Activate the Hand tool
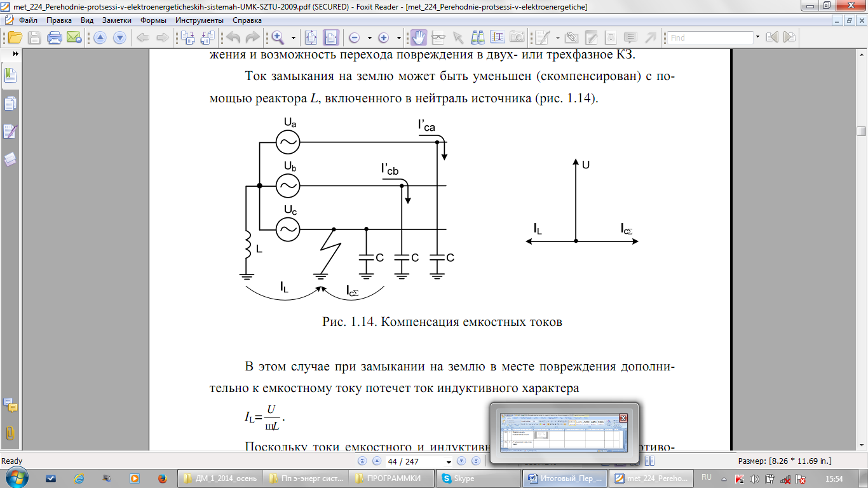Screen dimensions: 868x488 (419, 37)
